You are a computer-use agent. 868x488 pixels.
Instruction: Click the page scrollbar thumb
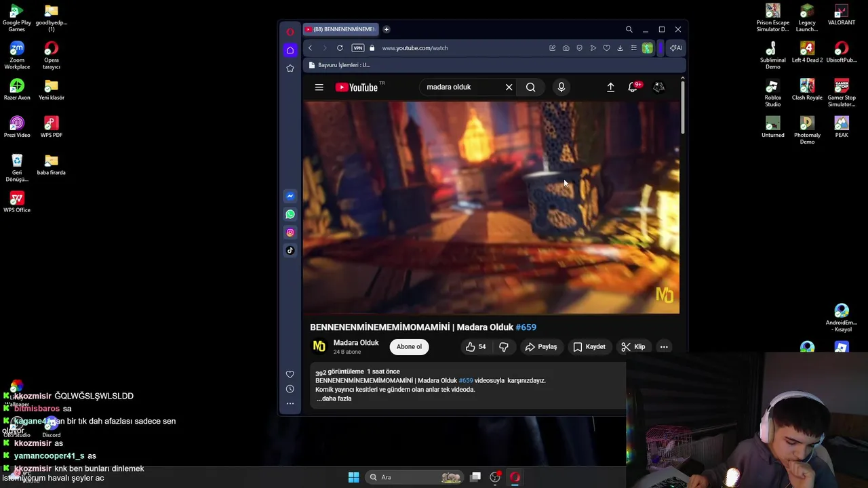pos(682,106)
